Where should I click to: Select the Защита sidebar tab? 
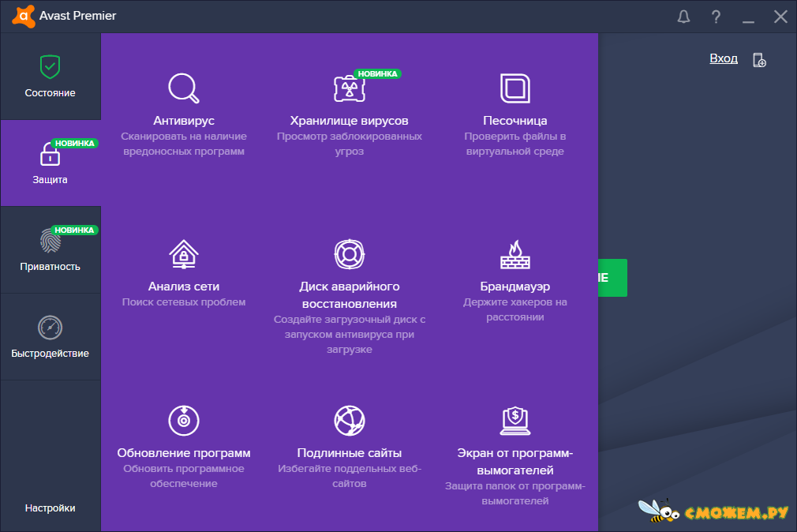point(51,163)
